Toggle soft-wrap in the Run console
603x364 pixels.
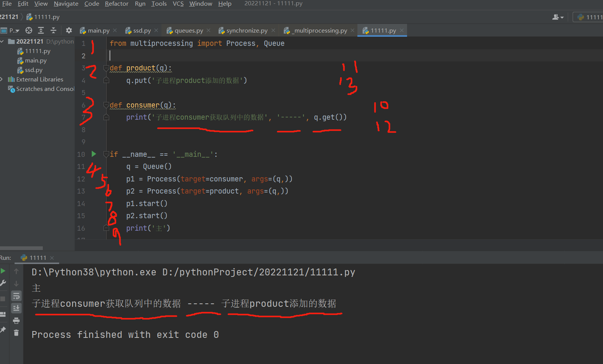coord(16,296)
